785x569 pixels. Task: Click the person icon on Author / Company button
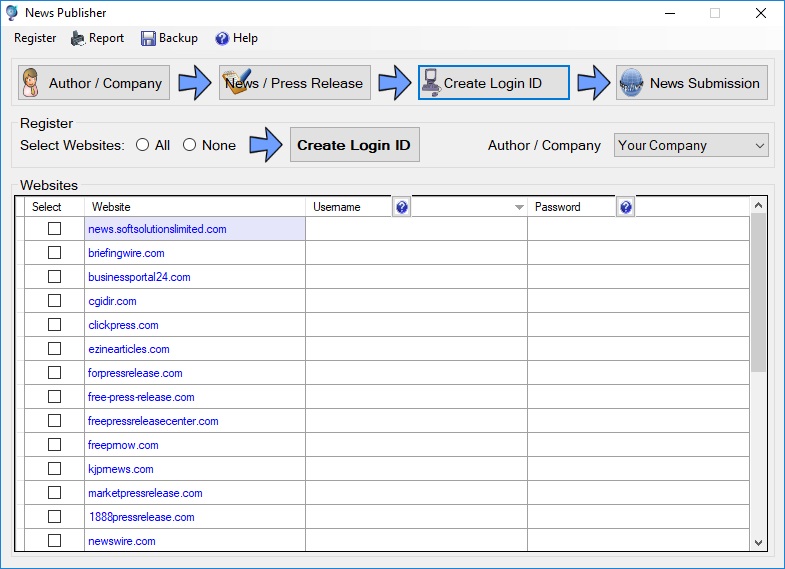pos(31,83)
